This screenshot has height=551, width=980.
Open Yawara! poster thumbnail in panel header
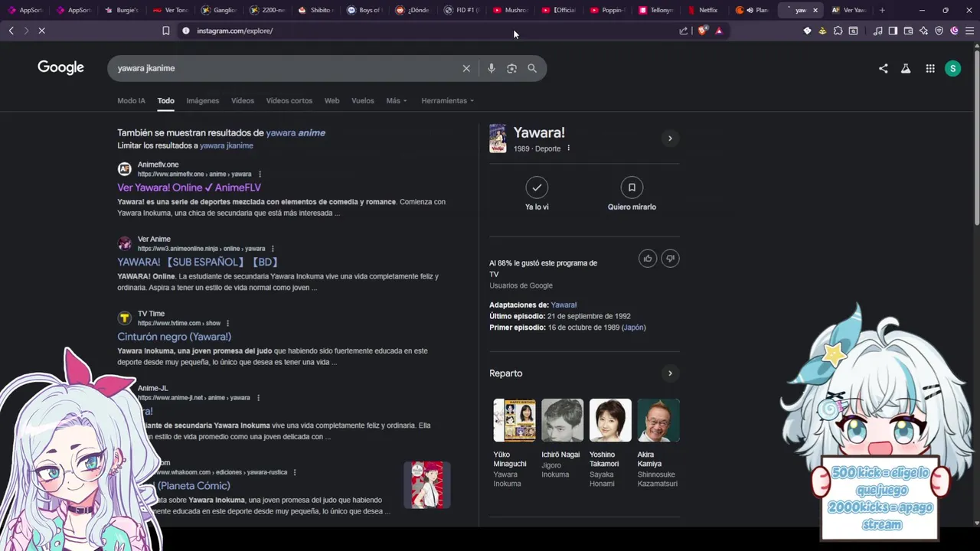pyautogui.click(x=498, y=139)
